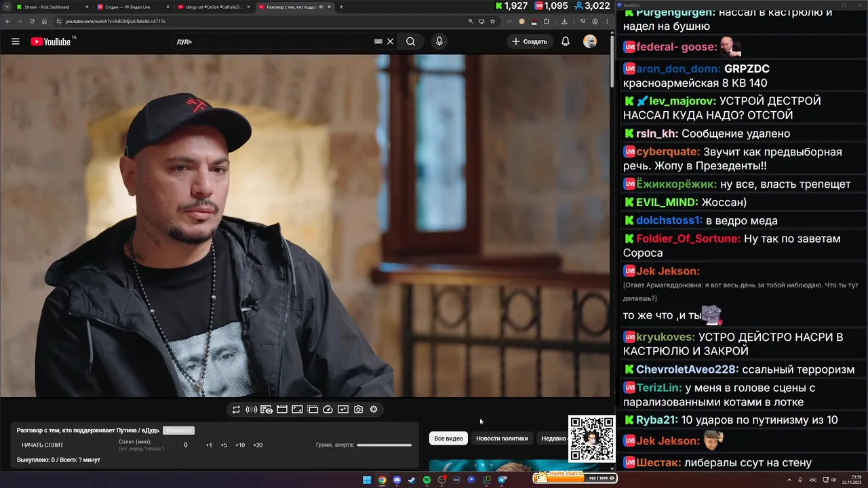Image resolution: width=868 pixels, height=488 pixels.
Task: Toggle loop icon in player toolbar
Action: coord(236,409)
